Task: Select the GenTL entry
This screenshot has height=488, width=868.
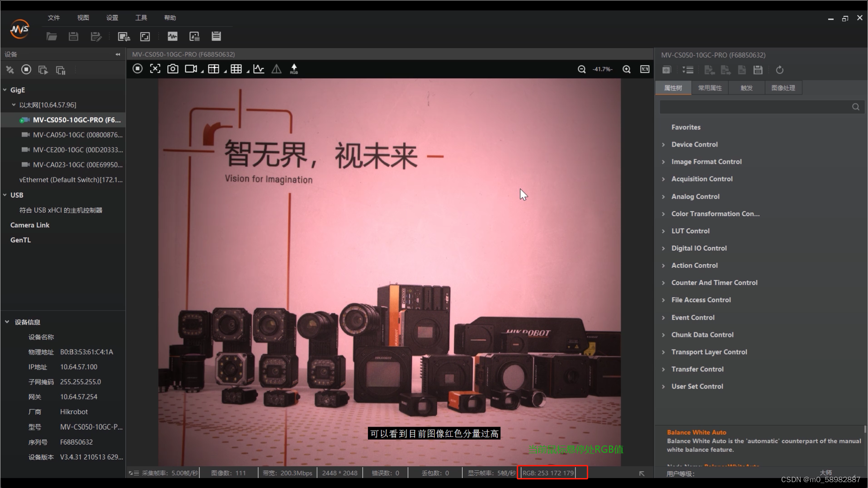Action: click(21, 240)
